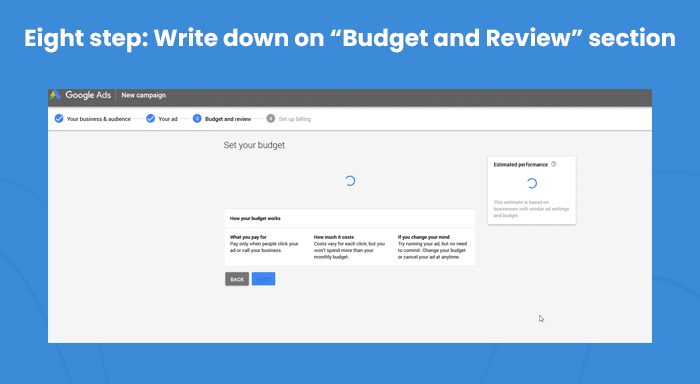
Task: Click the 'How much it costs' text
Action: click(333, 237)
